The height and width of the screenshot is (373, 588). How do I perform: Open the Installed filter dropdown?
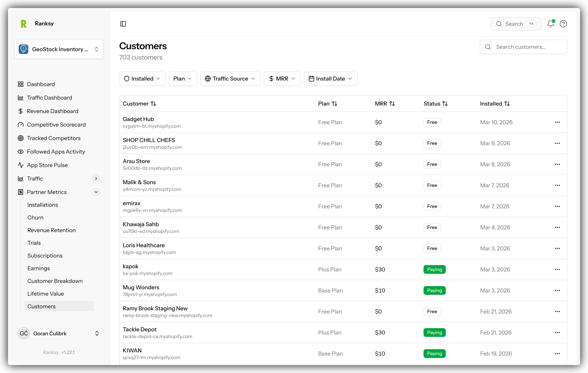(142, 79)
